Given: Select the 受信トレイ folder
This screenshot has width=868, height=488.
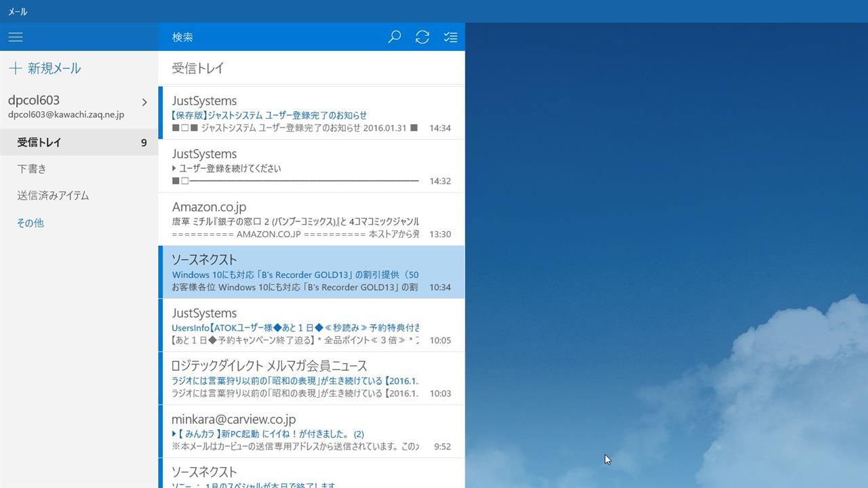Looking at the screenshot, I should tap(79, 142).
